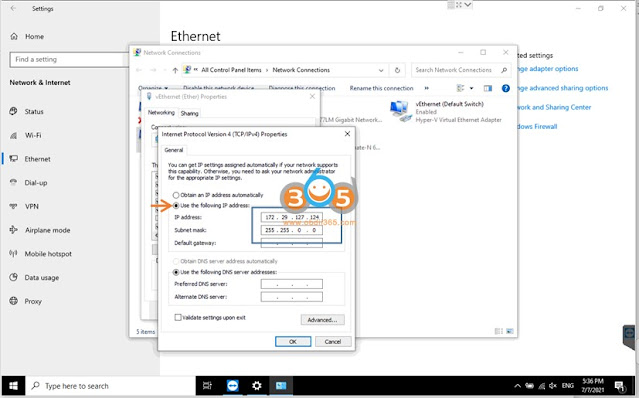Switch to the General tab
This screenshot has width=639, height=398.
pos(174,150)
